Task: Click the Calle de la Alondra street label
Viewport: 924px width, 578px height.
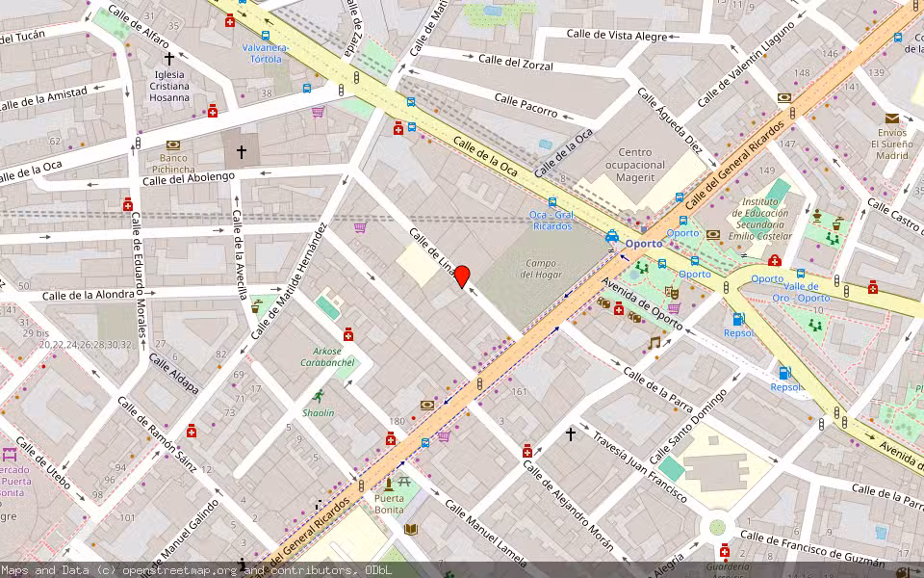Action: click(89, 295)
